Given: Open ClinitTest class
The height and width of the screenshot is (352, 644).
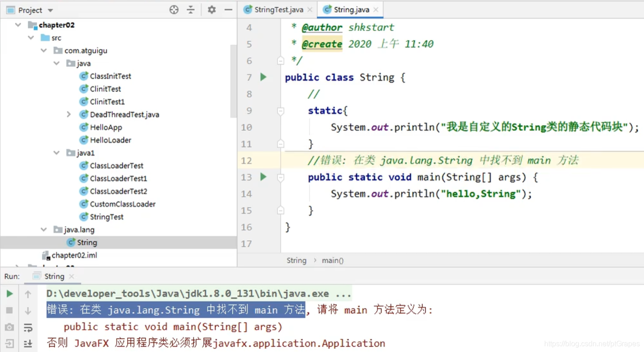Looking at the screenshot, I should [105, 89].
